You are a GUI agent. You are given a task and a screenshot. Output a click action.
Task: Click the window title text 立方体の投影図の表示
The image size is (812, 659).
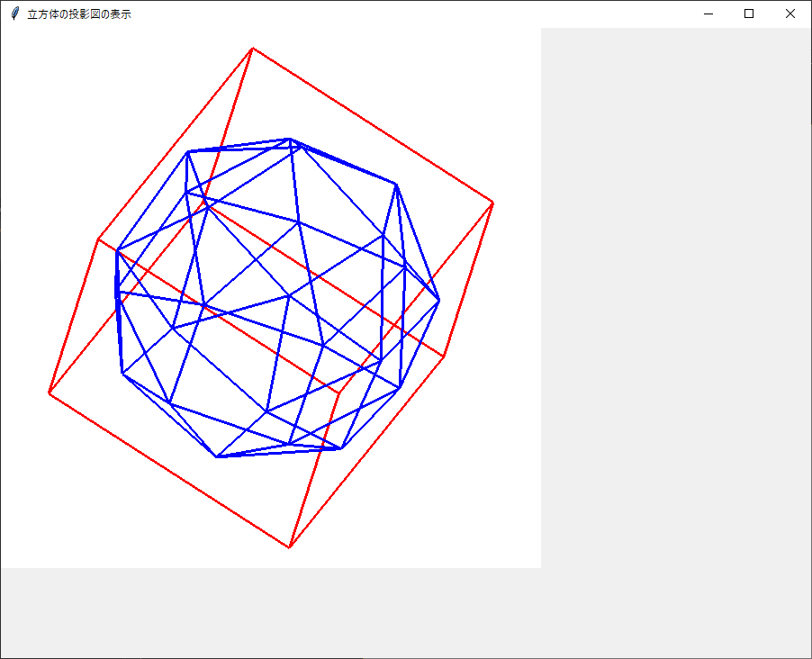[x=79, y=14]
